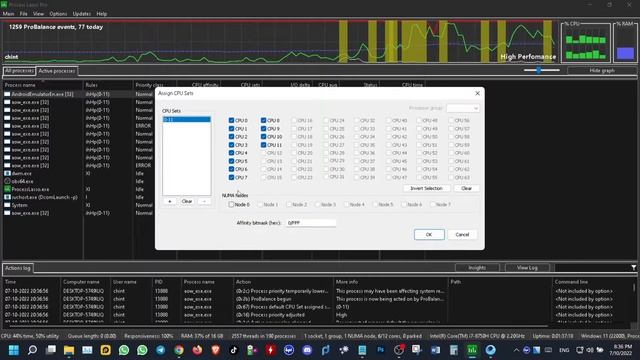The width and height of the screenshot is (640, 360).
Task: Show hidden tray icons chevron
Action: (516, 350)
